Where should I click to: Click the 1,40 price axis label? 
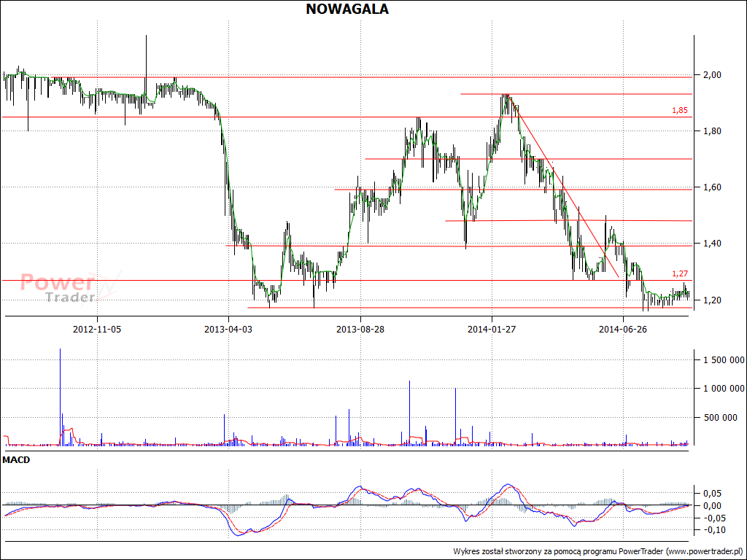click(711, 244)
